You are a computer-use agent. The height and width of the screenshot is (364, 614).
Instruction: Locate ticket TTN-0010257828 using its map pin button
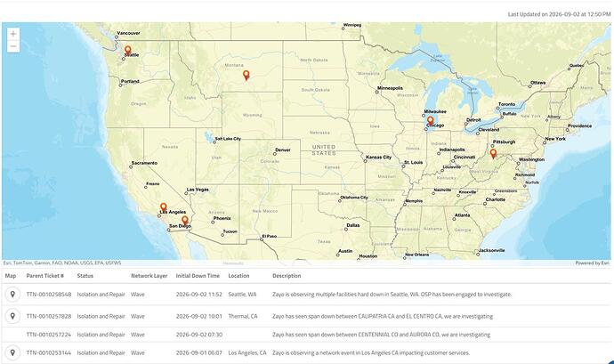coord(12,316)
